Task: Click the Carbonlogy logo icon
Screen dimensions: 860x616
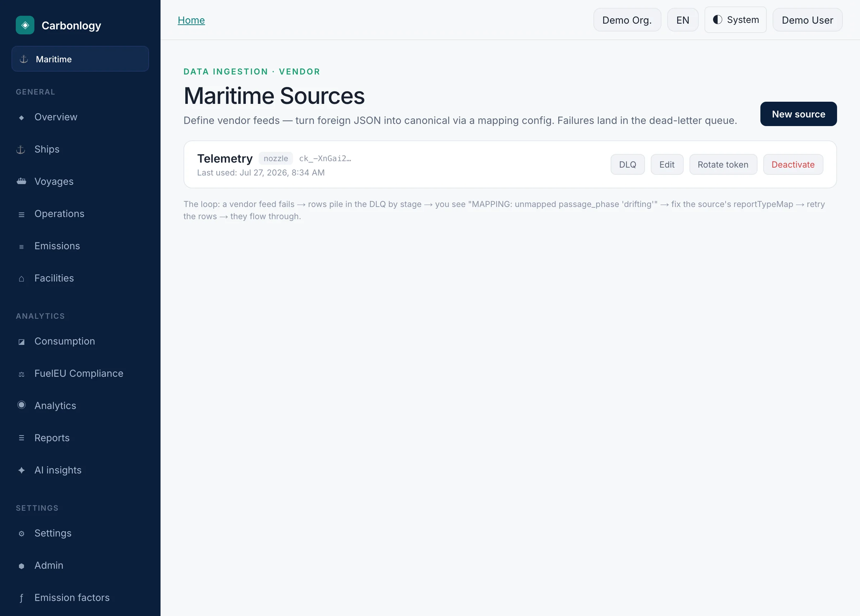Action: 25,25
